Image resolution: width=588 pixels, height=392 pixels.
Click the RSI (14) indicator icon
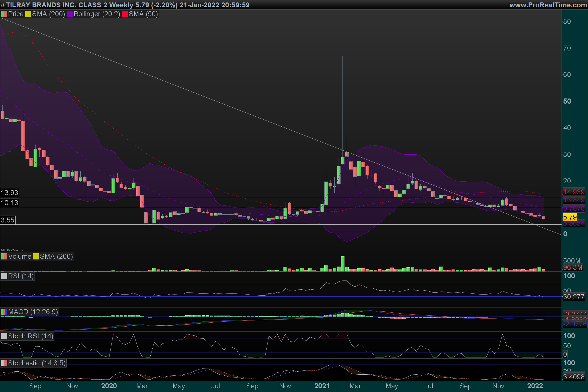(x=4, y=276)
